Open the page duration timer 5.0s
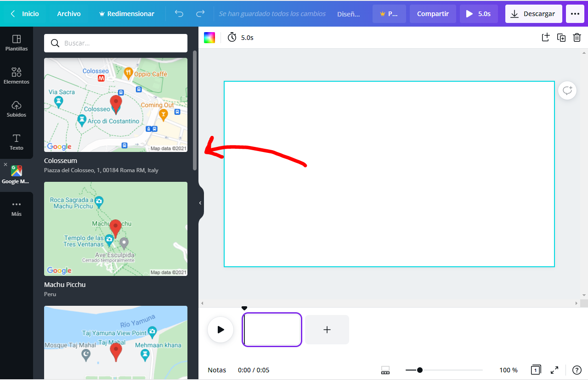This screenshot has width=588, height=382. point(241,38)
